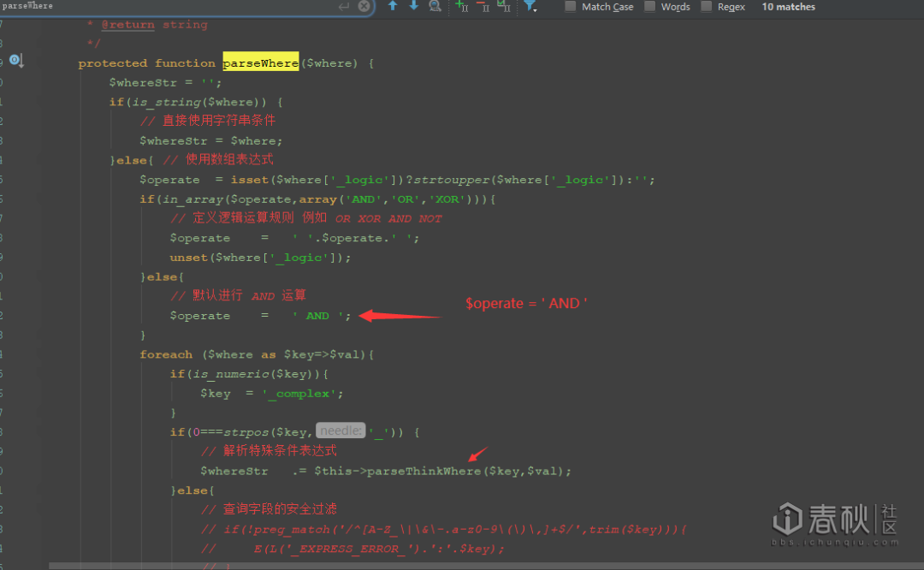Click 'foreach' keyword in loop line

click(166, 354)
